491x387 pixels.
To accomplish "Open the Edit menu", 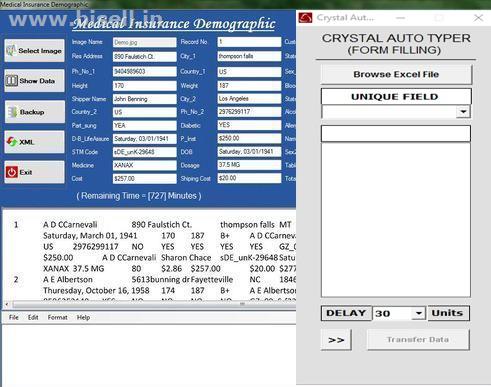I will pos(33,317).
